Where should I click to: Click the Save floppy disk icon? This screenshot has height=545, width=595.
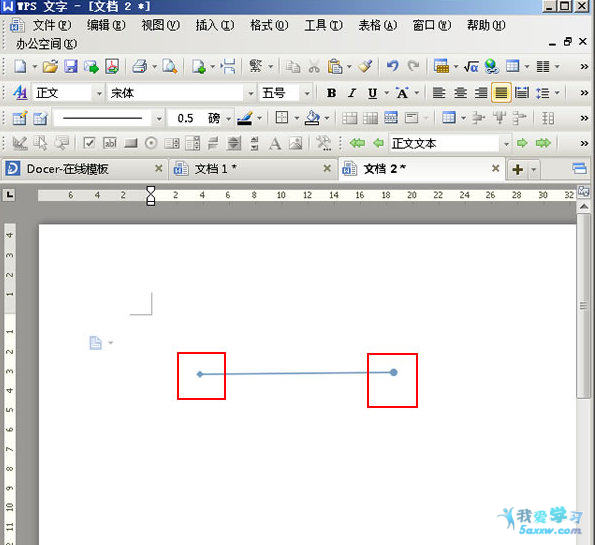coord(71,66)
